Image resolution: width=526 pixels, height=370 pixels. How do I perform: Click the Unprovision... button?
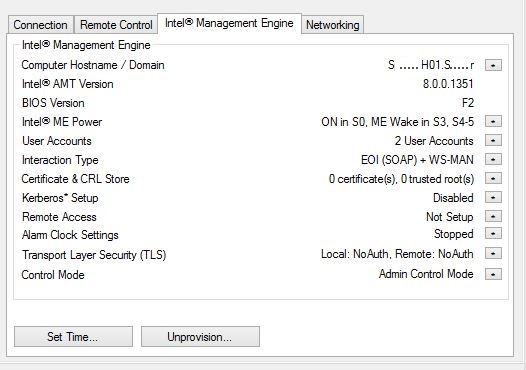pos(200,336)
